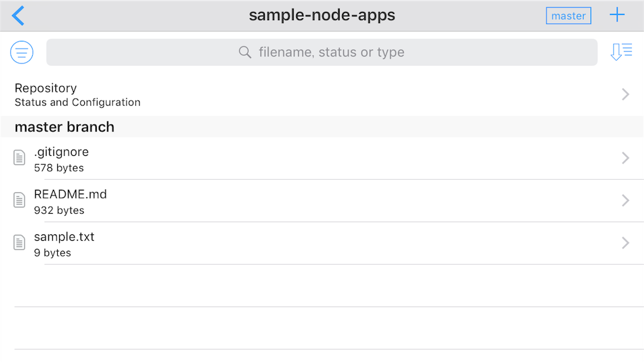This screenshot has width=644, height=362.
Task: Open the master branch selector
Action: point(569,16)
